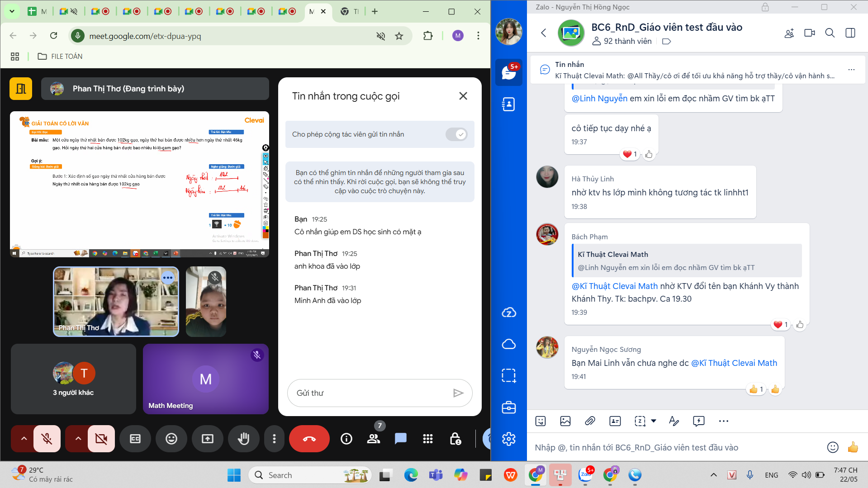Open Zalo text formatting tool

coord(674,421)
